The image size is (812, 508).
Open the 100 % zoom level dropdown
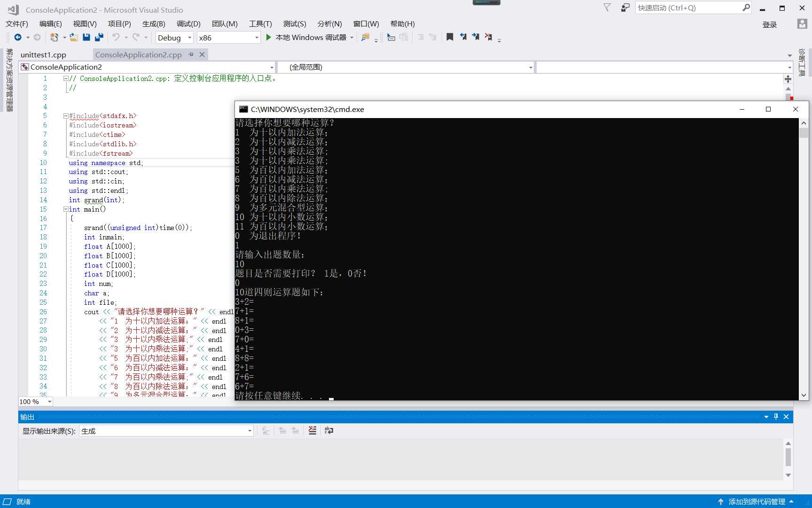(35, 402)
